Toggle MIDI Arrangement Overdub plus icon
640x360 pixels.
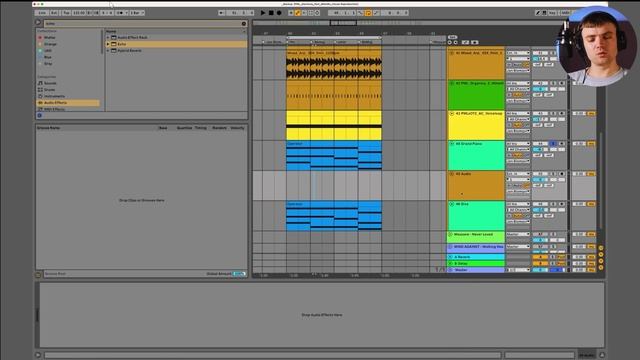tap(291, 13)
